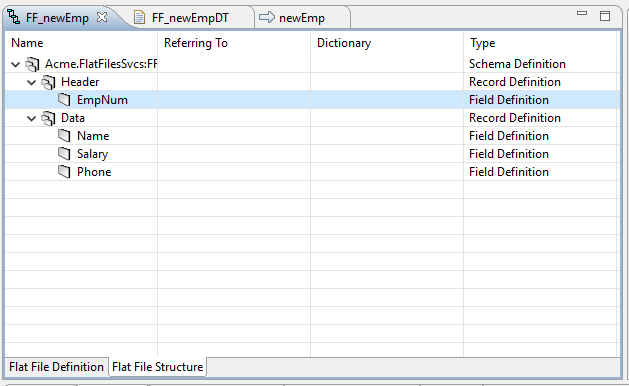Close the FF_newEmp editor tab
The height and width of the screenshot is (386, 629).
[102, 17]
